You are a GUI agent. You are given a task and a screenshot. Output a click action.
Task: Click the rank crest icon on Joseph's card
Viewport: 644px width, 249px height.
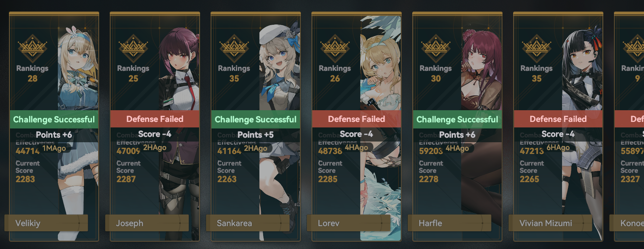133,48
